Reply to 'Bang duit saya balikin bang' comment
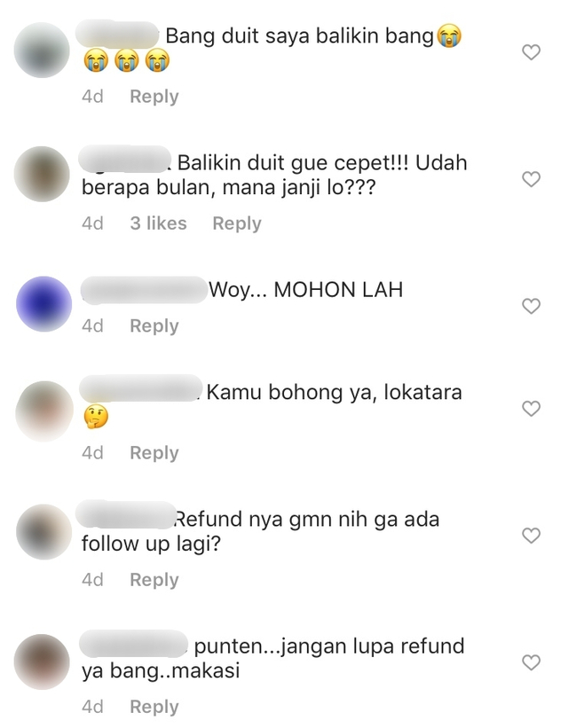Viewport: 568px width, 728px height. coord(154,97)
